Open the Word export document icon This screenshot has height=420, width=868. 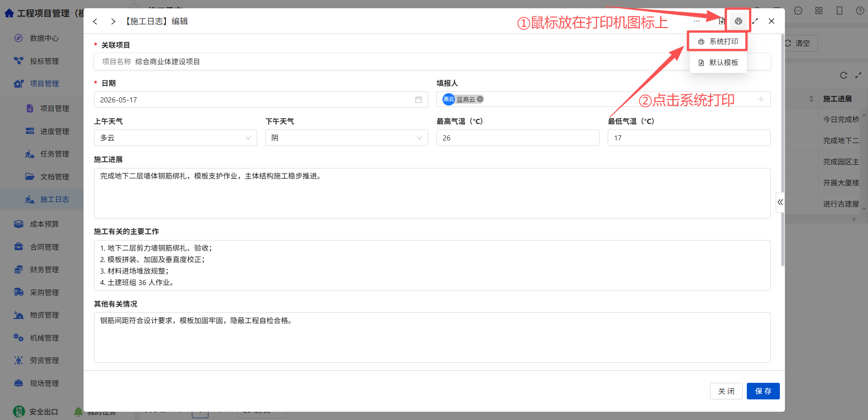coord(722,21)
